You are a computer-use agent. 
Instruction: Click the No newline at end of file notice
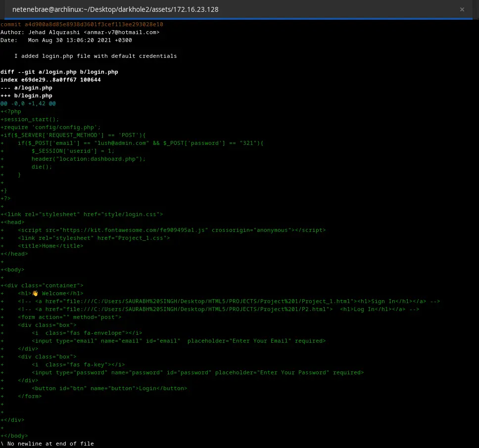pos(47,444)
